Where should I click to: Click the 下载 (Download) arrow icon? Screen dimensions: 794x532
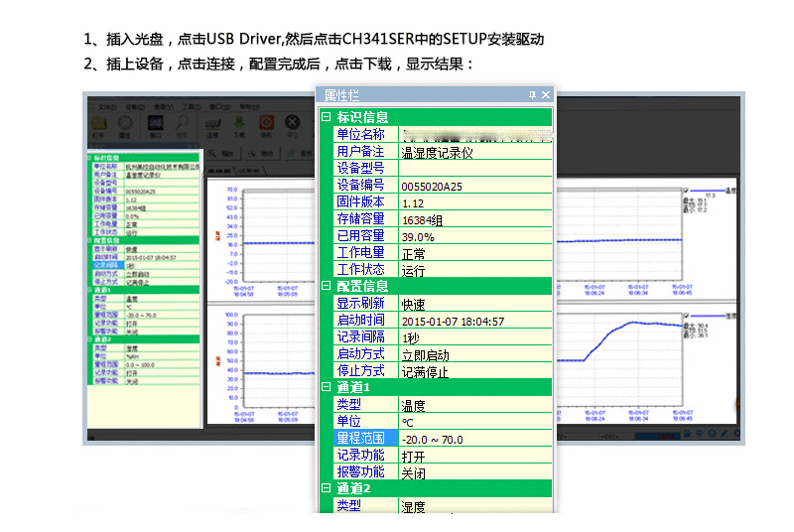pyautogui.click(x=239, y=124)
